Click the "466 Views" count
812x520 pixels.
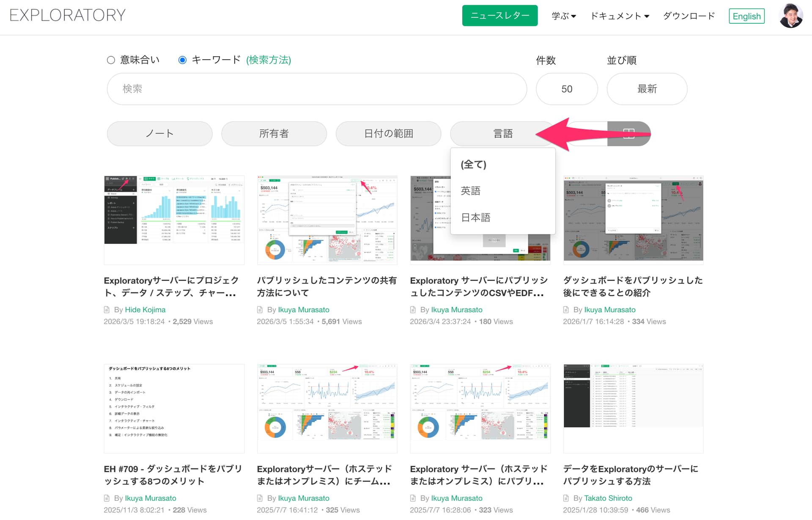(x=653, y=510)
